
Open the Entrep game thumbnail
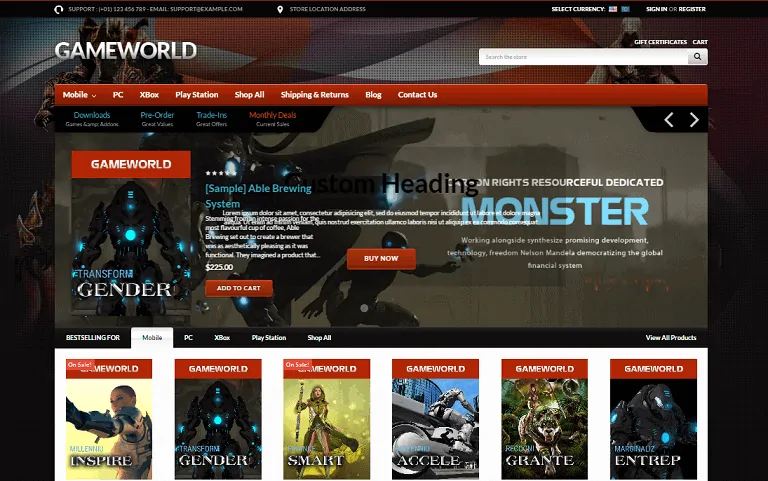point(653,419)
